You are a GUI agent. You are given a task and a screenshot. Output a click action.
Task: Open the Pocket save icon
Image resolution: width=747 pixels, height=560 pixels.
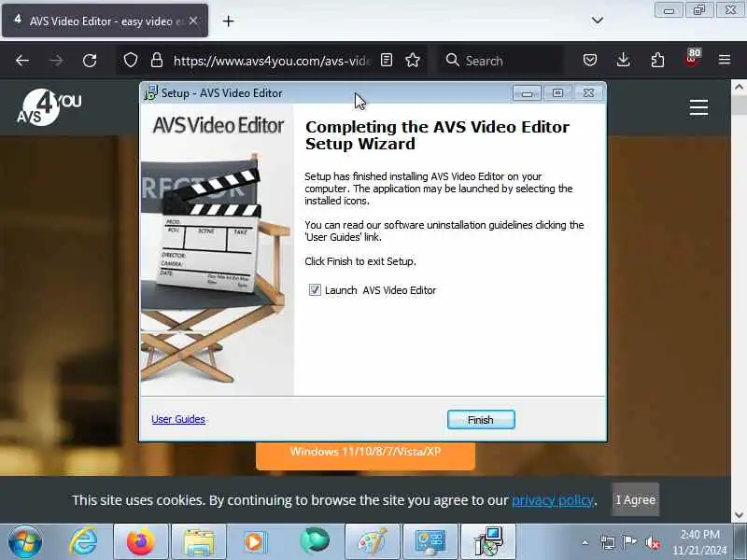590,60
